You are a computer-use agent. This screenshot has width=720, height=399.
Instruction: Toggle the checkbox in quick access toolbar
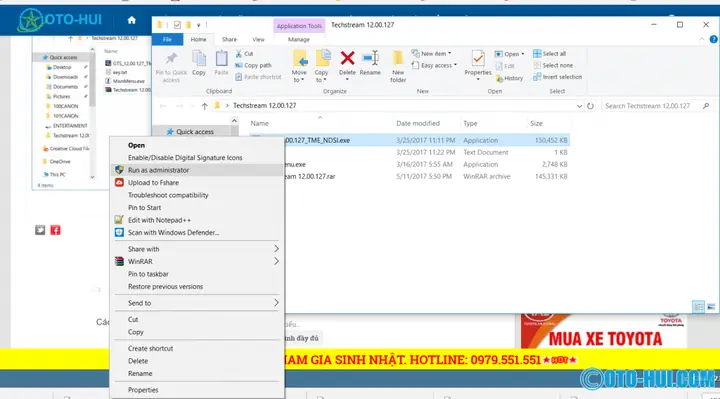pos(177,25)
